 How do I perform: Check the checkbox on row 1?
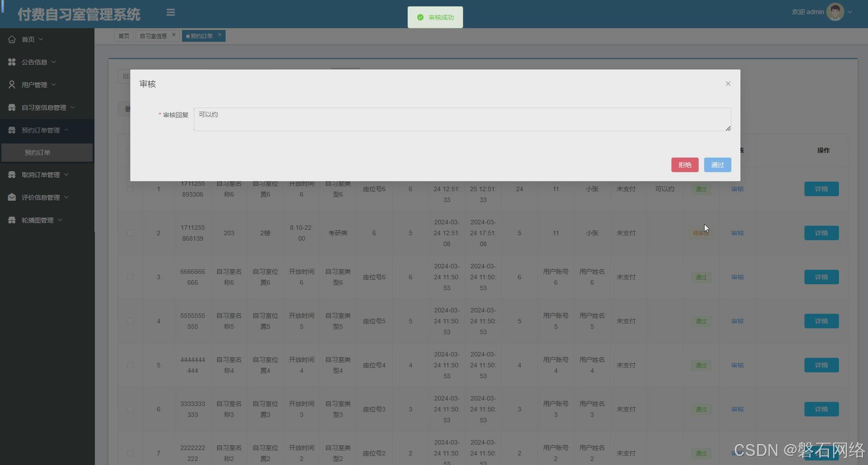click(x=130, y=189)
